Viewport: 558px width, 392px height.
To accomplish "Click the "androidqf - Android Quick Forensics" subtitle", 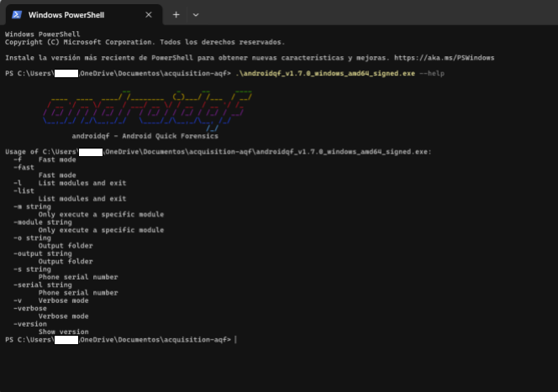I will tap(145, 136).
